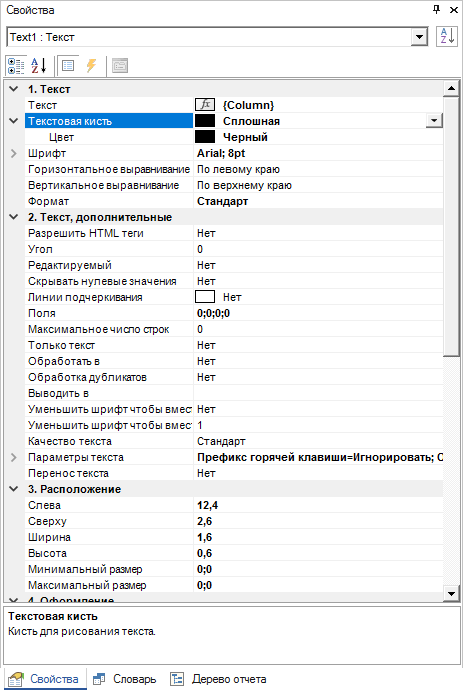Select the Горизонтальное выравнивание property label
Image resolution: width=464 pixels, height=693 pixels.
point(109,169)
